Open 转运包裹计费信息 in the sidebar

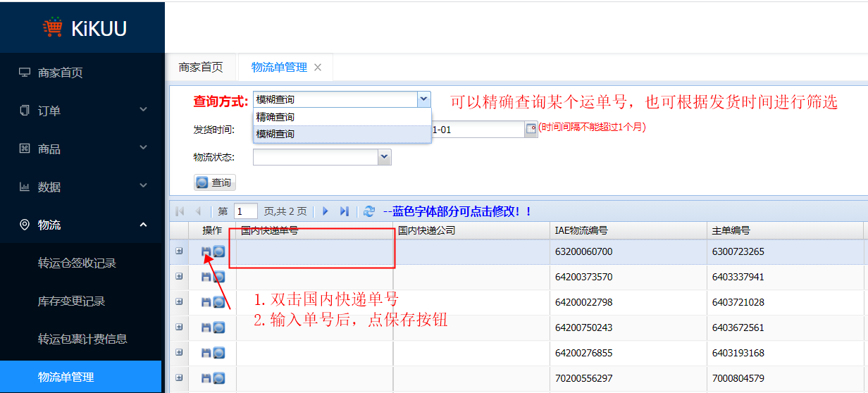click(x=81, y=339)
